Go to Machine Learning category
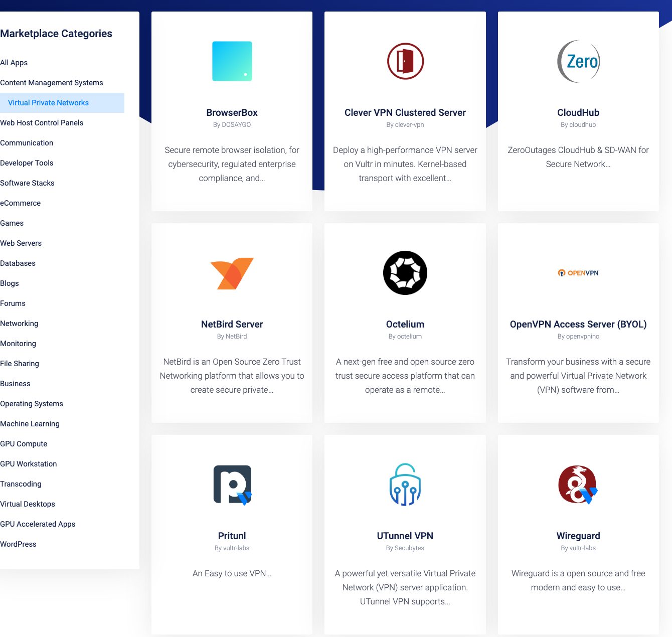The image size is (672, 637). (x=30, y=424)
